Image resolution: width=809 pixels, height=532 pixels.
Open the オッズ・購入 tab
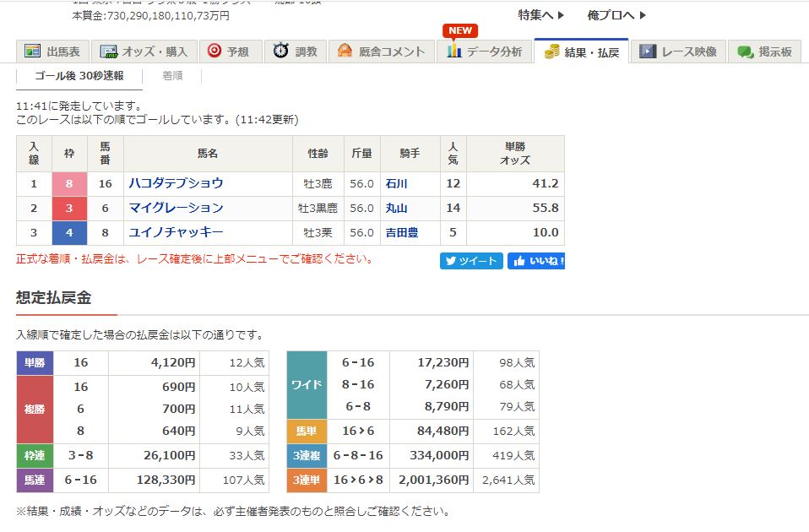(x=144, y=52)
